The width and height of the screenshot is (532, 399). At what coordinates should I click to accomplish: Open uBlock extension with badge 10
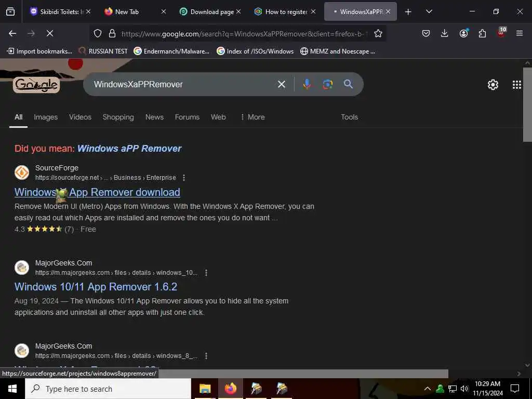501,33
